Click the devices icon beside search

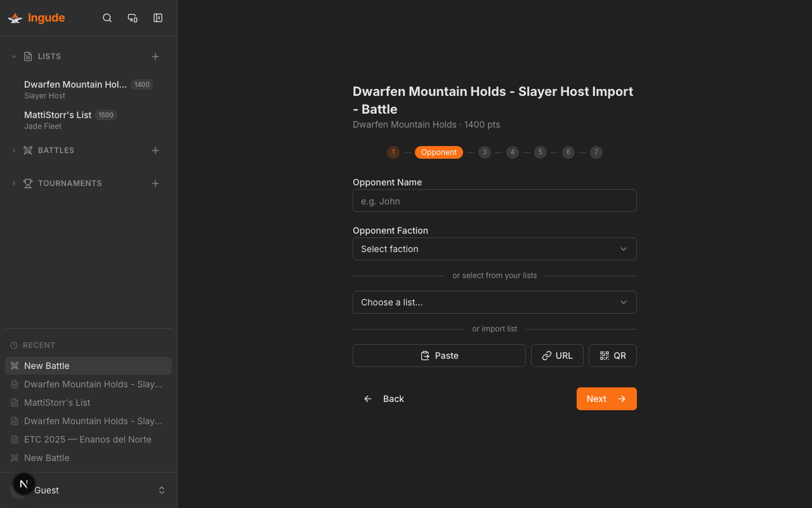point(133,18)
